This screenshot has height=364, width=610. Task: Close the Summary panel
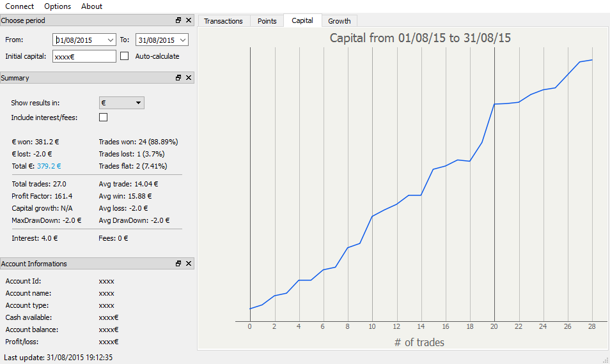[189, 78]
